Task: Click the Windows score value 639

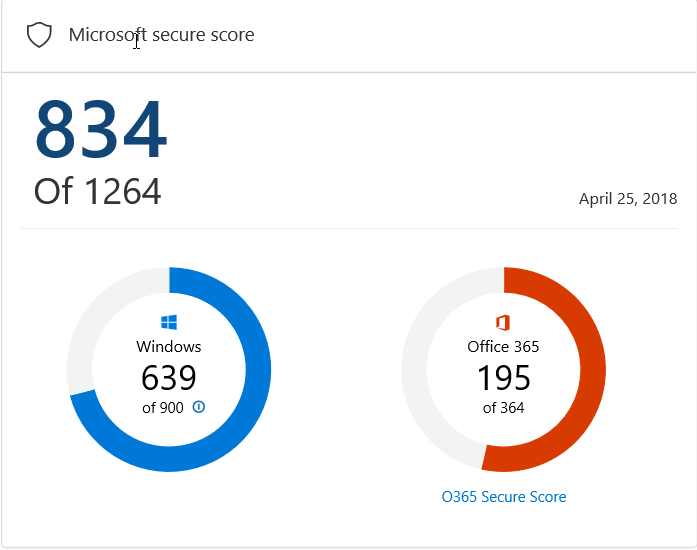Action: [169, 378]
